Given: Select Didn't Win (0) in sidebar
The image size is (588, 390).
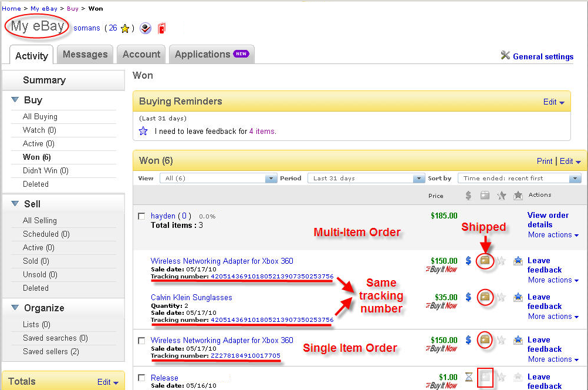Looking at the screenshot, I should (45, 170).
